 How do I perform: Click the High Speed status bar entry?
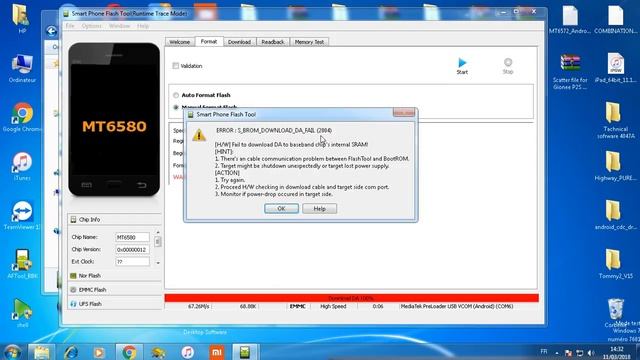(x=333, y=306)
